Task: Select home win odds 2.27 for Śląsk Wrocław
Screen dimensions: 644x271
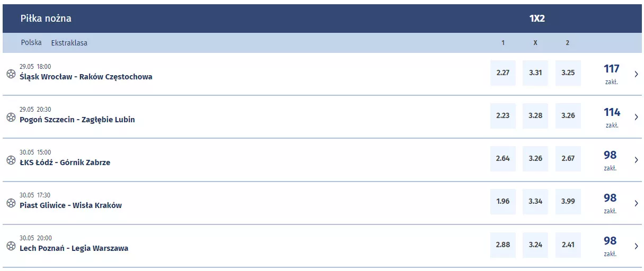Action: [x=503, y=73]
